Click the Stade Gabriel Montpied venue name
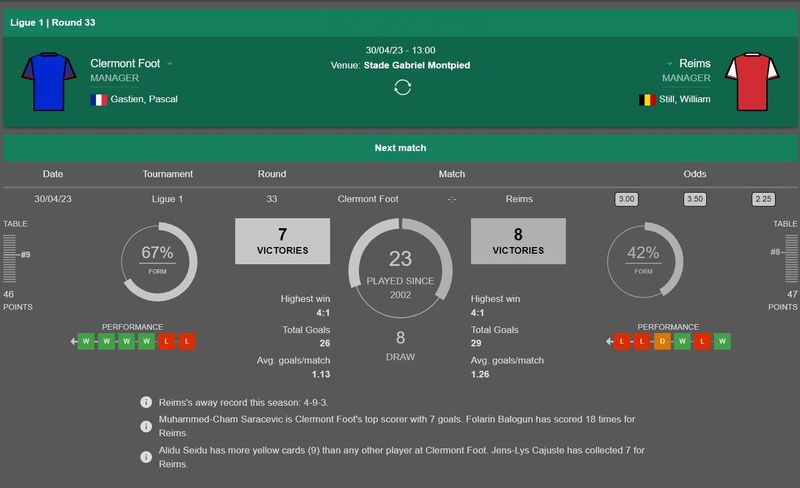Viewport: 800px width, 488px height. [417, 65]
